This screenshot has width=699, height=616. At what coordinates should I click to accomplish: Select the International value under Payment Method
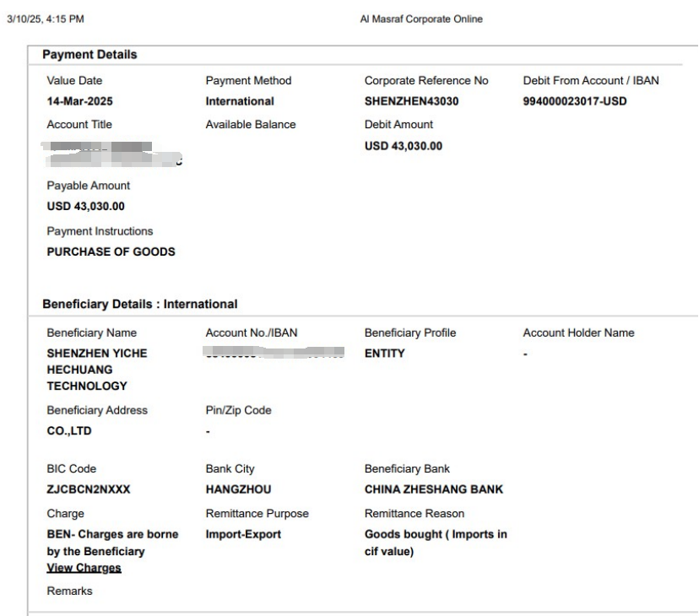[x=240, y=101]
